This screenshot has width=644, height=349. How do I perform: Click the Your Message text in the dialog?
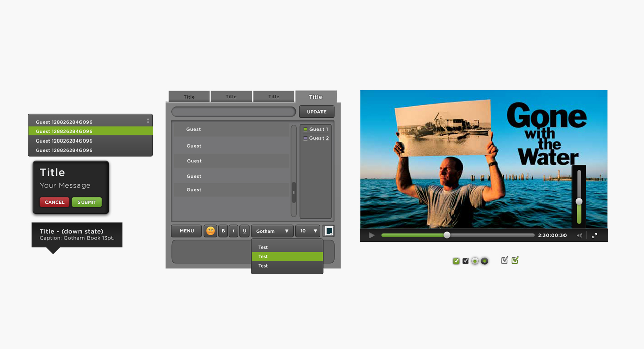pyautogui.click(x=65, y=185)
